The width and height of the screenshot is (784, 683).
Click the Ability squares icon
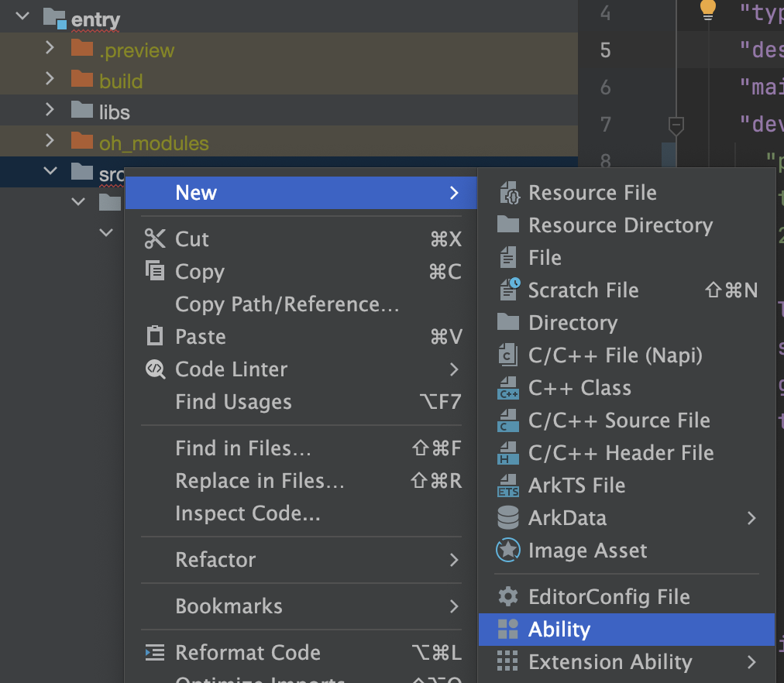click(x=508, y=629)
